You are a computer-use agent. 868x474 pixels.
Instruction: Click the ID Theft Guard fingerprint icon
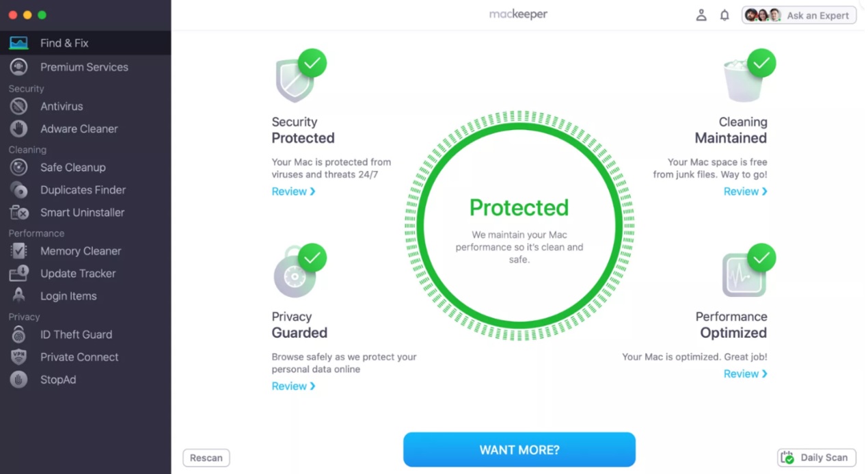[x=19, y=334]
